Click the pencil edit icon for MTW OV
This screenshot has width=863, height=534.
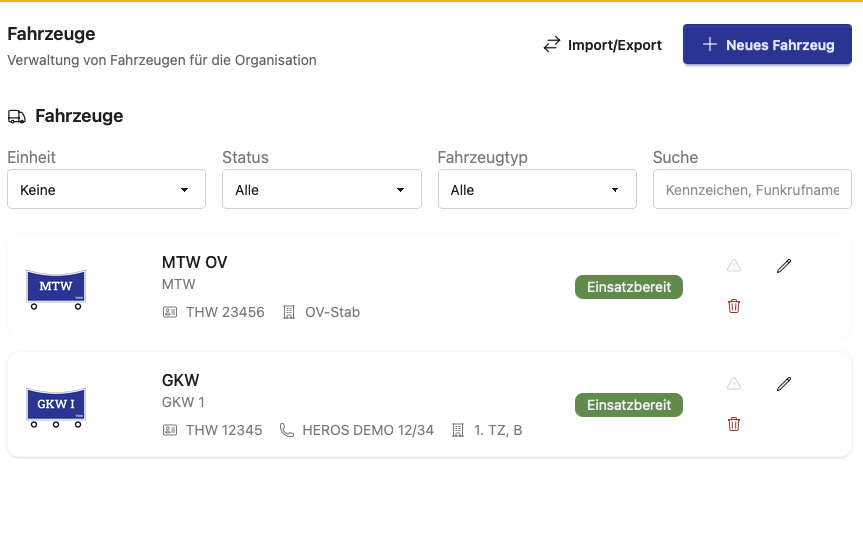(784, 266)
